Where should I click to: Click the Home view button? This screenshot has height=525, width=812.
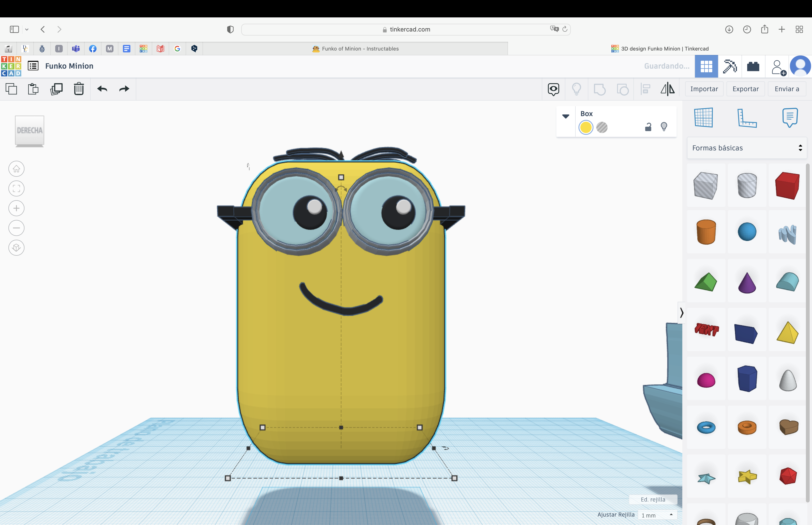coord(16,169)
